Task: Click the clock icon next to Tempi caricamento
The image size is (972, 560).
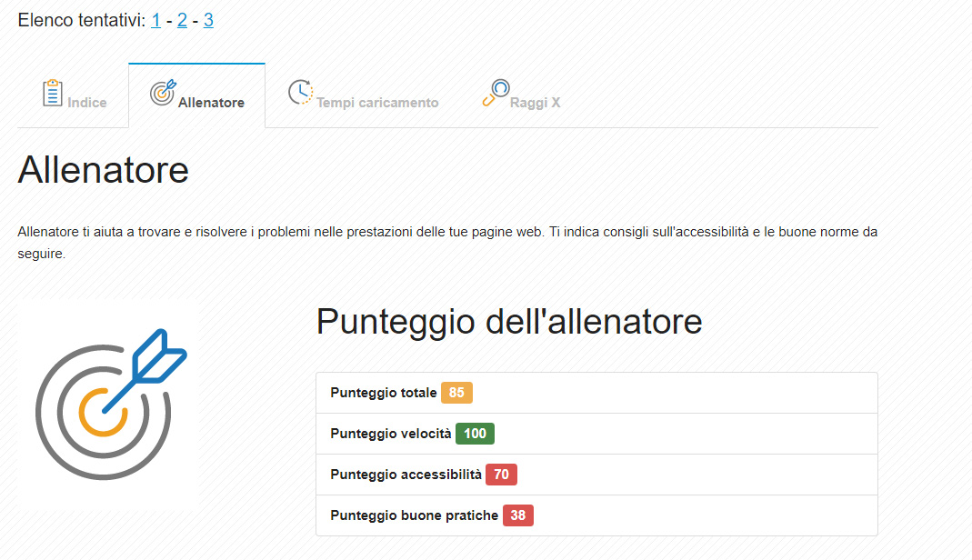Action: click(x=300, y=92)
